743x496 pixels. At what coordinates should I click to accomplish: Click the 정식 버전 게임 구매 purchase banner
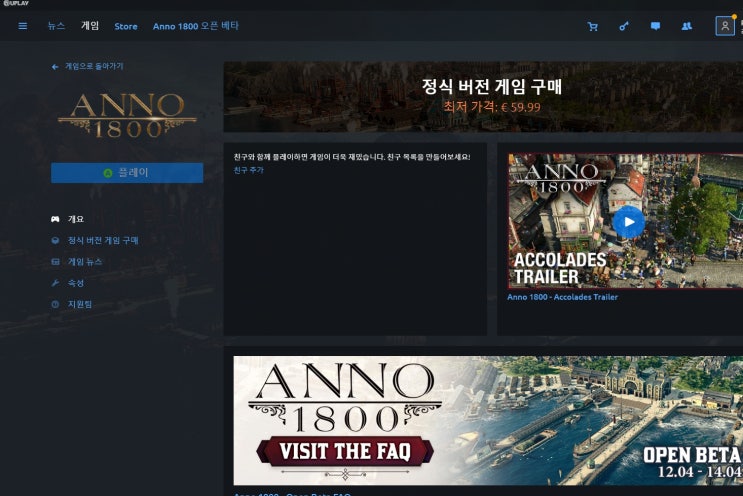click(x=483, y=97)
